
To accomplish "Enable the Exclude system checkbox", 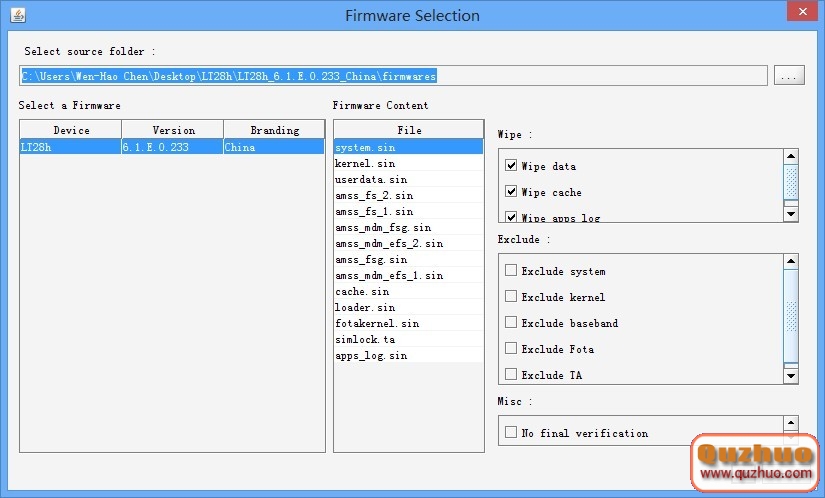I will (x=512, y=271).
